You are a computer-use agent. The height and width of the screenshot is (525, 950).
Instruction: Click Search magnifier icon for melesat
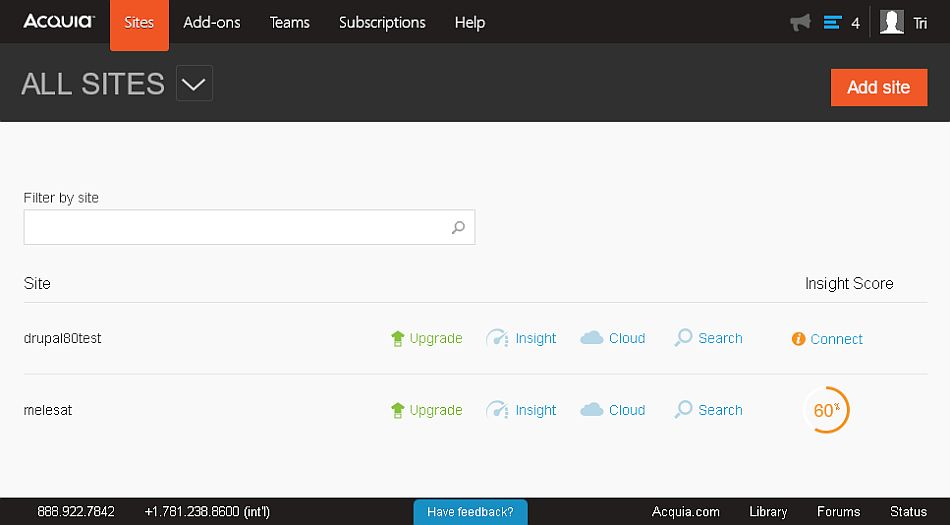[684, 409]
